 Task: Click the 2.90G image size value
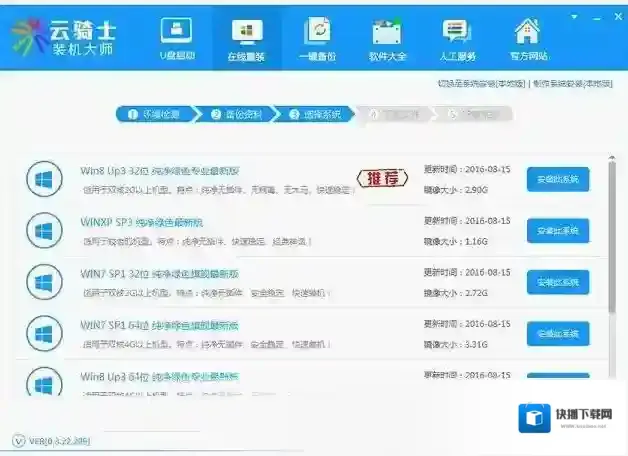(477, 190)
